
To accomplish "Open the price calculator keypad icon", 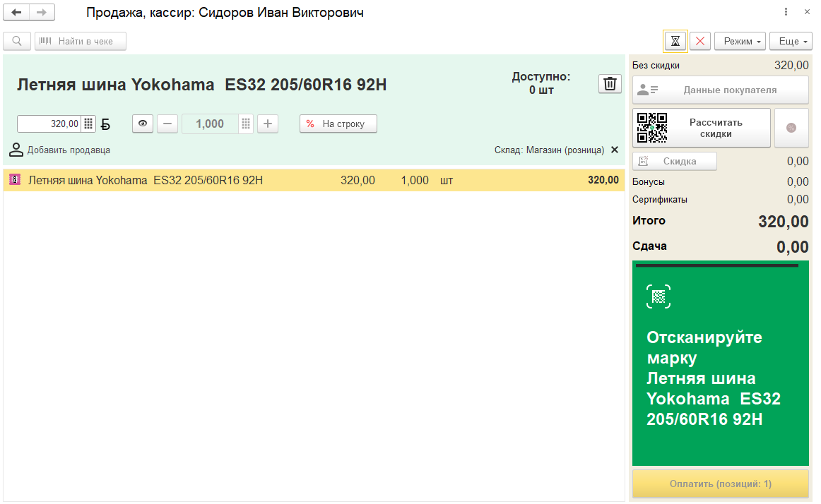I will (88, 124).
